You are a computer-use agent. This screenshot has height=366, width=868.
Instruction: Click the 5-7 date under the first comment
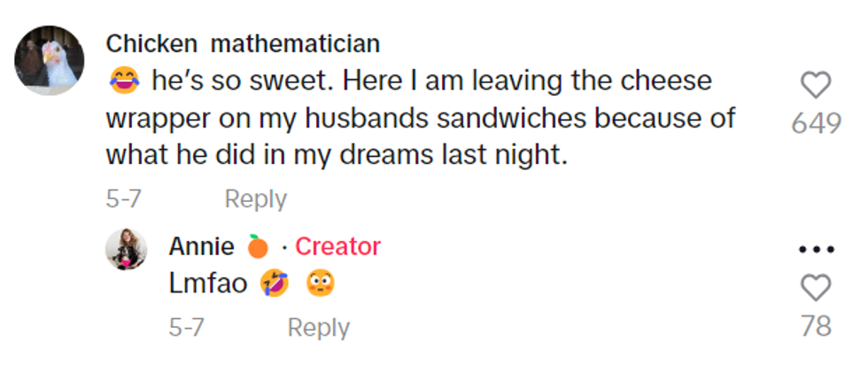(x=124, y=199)
